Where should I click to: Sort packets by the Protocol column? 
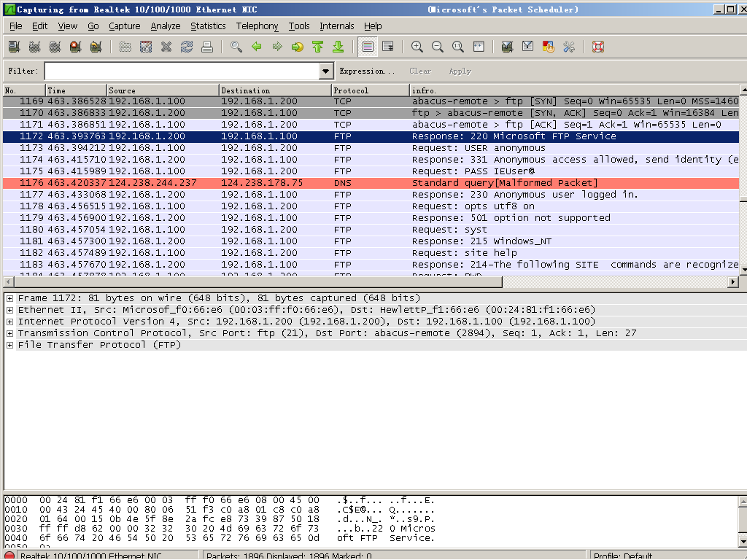pyautogui.click(x=370, y=90)
